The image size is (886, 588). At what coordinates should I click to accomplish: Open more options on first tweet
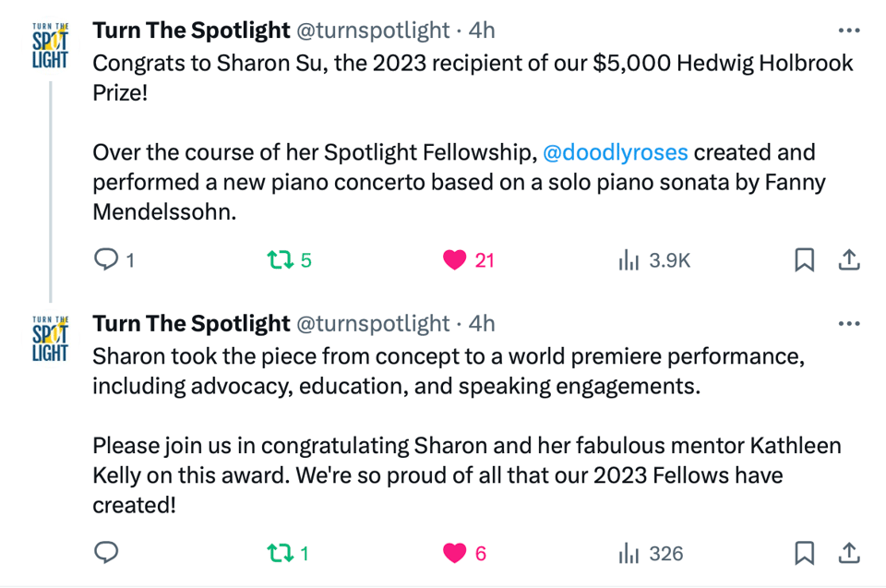[x=848, y=30]
